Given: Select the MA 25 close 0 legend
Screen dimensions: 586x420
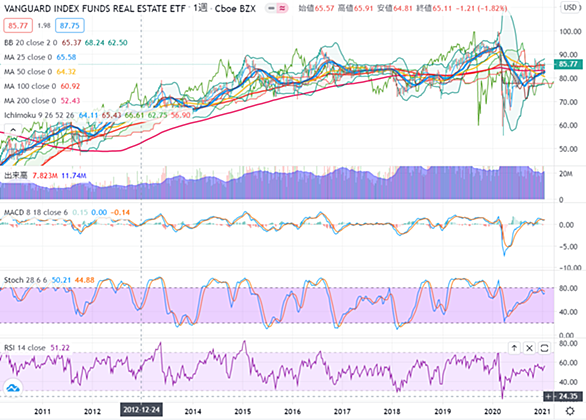Looking at the screenshot, I should pos(28,58).
